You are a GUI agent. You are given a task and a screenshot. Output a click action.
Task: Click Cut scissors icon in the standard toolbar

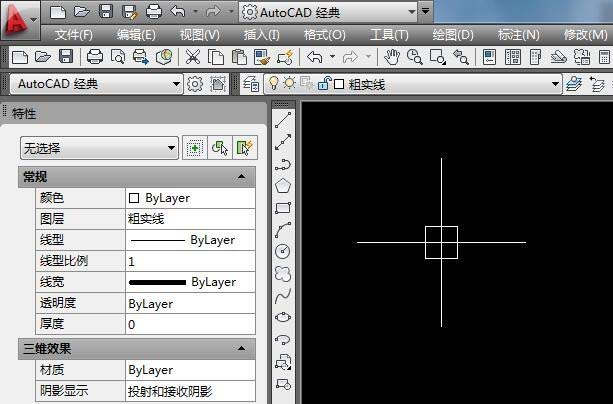(x=192, y=57)
